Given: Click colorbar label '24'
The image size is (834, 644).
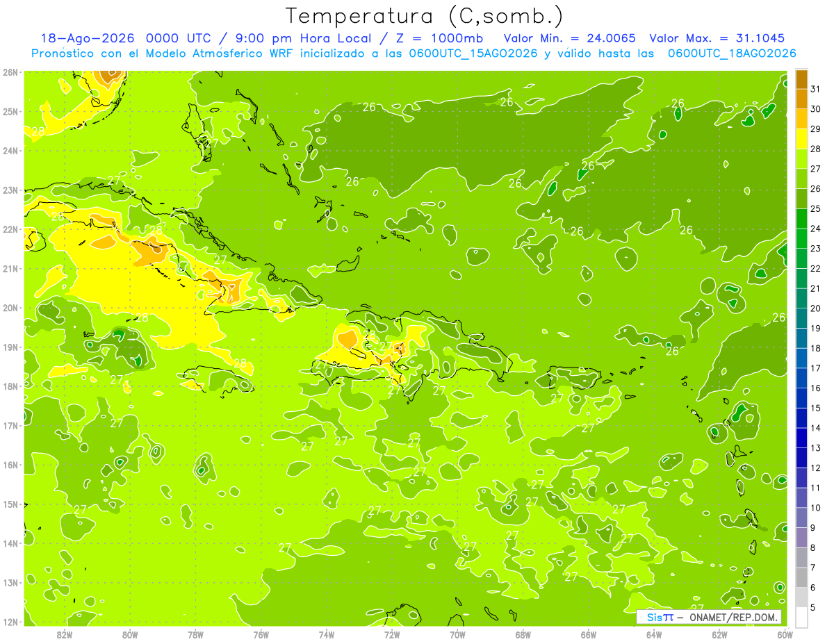Looking at the screenshot, I should [x=815, y=229].
